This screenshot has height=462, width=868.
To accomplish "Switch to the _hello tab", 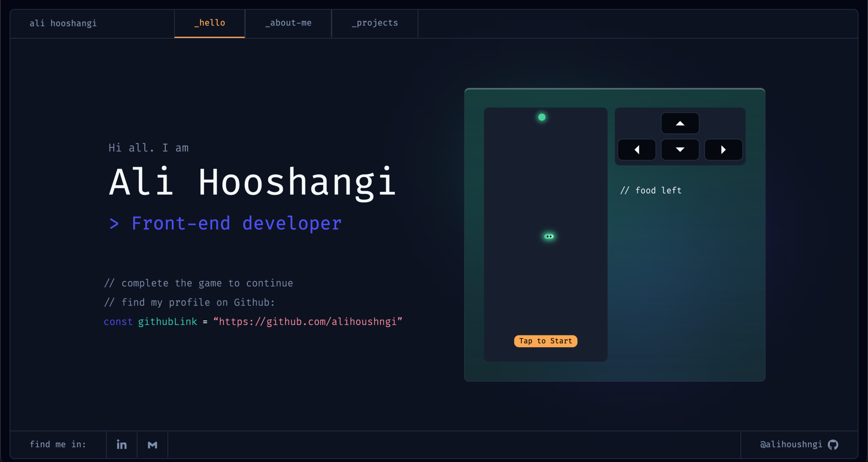I will [210, 23].
